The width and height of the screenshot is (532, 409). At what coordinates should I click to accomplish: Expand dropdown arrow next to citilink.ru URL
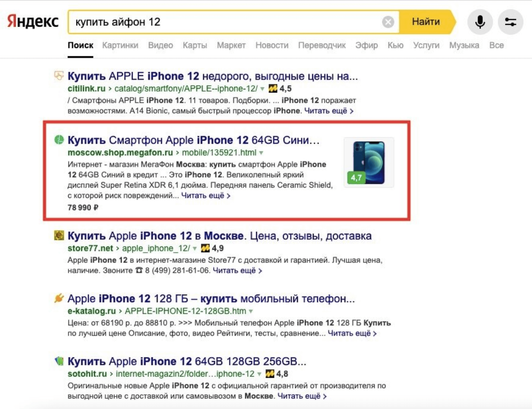(x=262, y=89)
